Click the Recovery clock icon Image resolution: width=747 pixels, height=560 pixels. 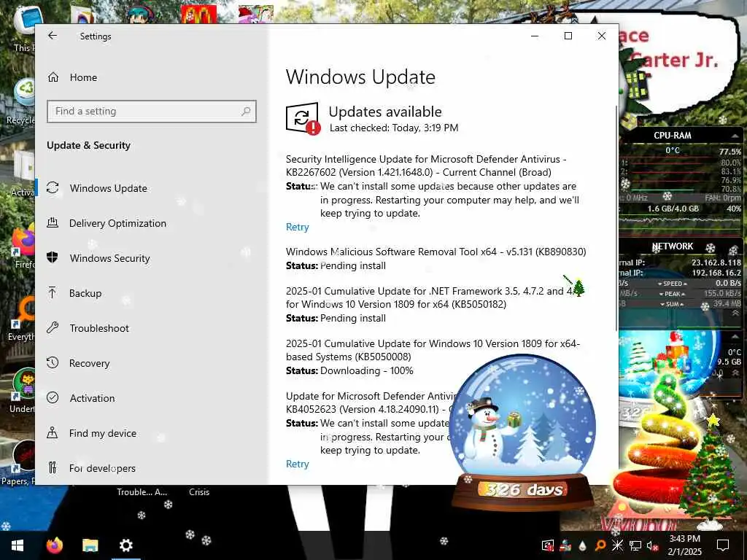pyautogui.click(x=53, y=362)
